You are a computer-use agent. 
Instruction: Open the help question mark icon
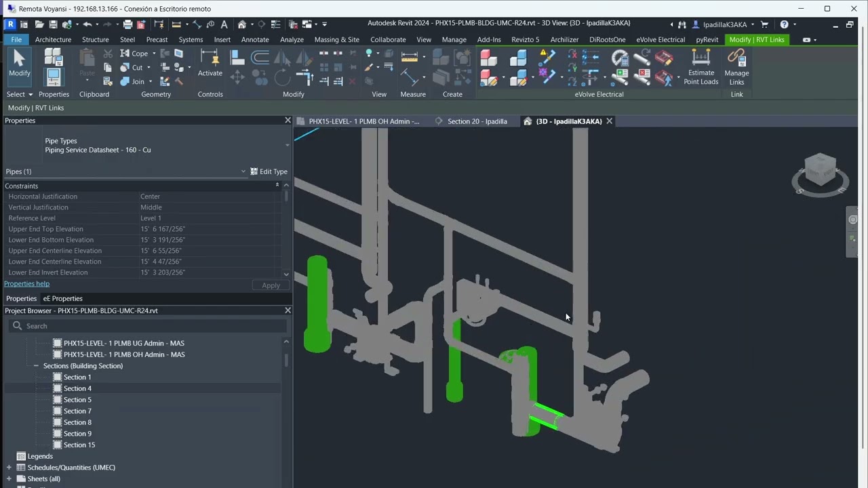click(x=784, y=24)
